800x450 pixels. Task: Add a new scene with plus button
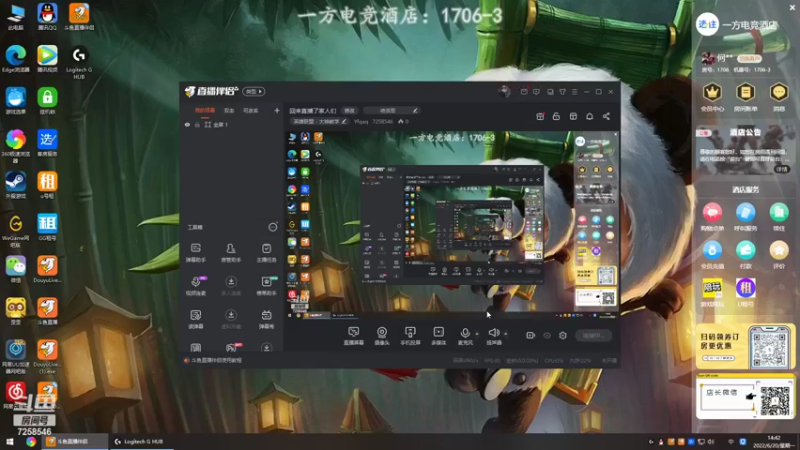coord(277,111)
